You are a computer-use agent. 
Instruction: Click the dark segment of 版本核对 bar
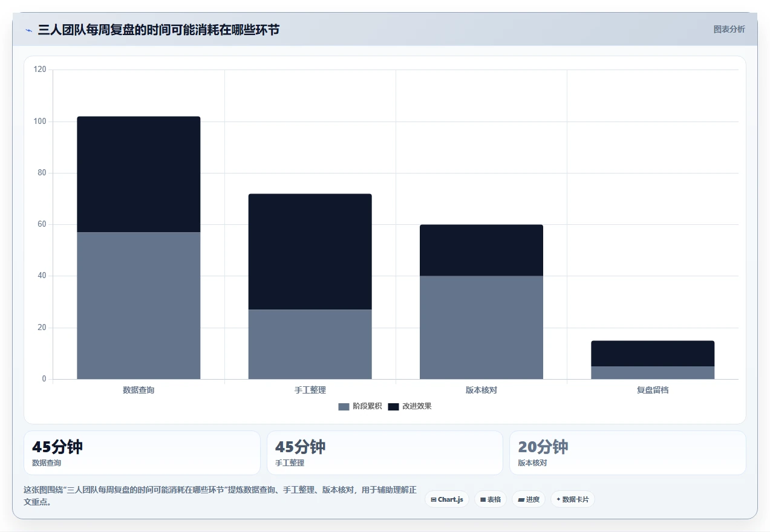tap(481, 250)
